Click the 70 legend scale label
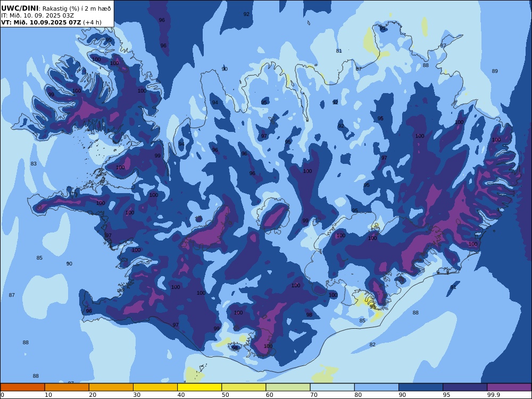 tap(314, 395)
